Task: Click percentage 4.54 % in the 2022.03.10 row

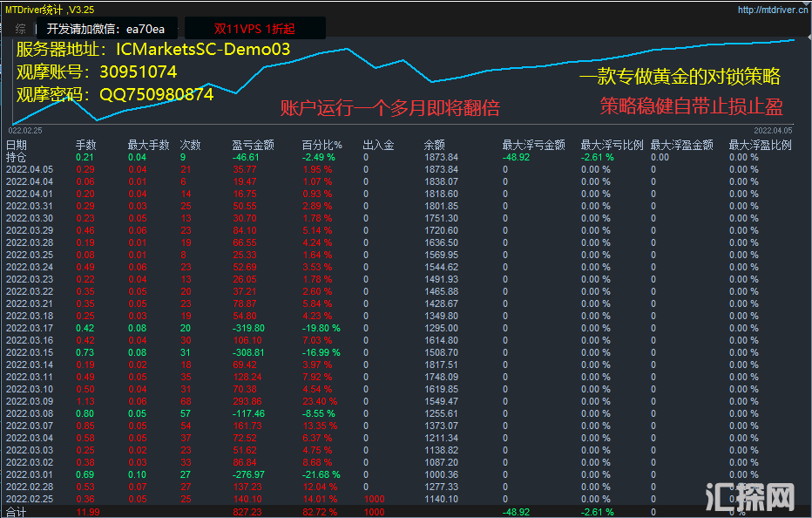Action: pyautogui.click(x=317, y=389)
